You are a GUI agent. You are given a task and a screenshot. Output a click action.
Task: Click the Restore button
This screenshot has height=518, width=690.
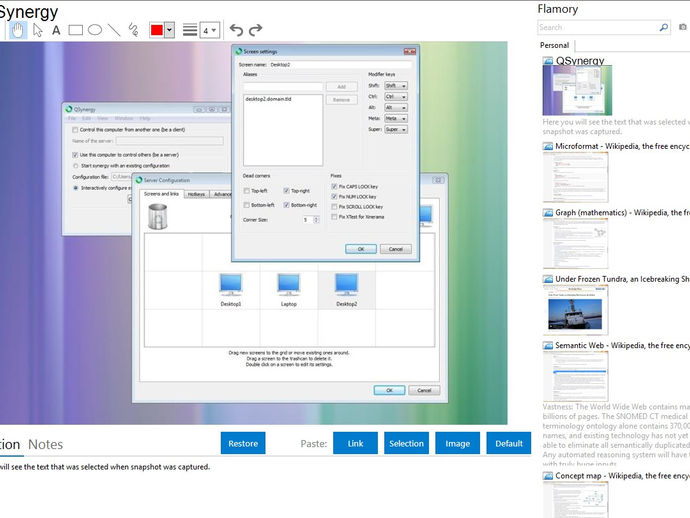point(243,443)
